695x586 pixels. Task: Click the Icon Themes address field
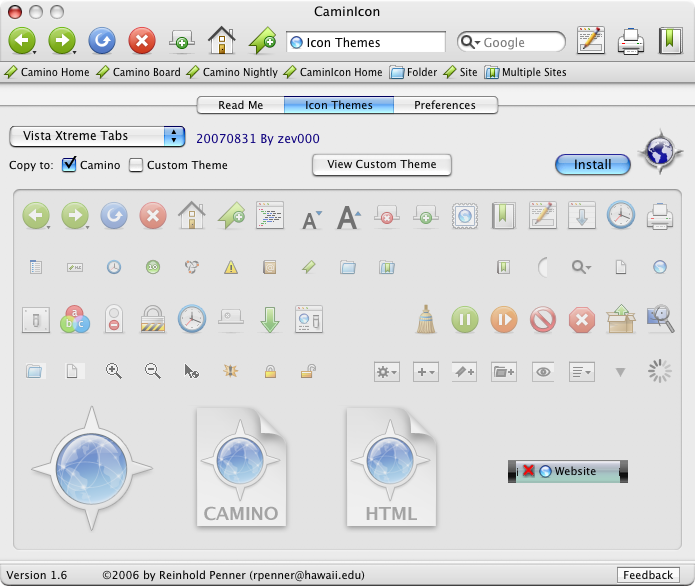[366, 42]
